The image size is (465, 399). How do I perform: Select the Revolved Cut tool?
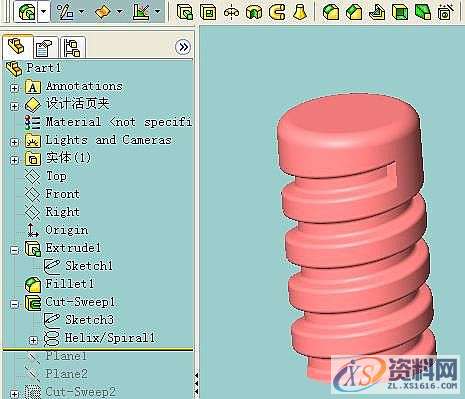coord(254,12)
